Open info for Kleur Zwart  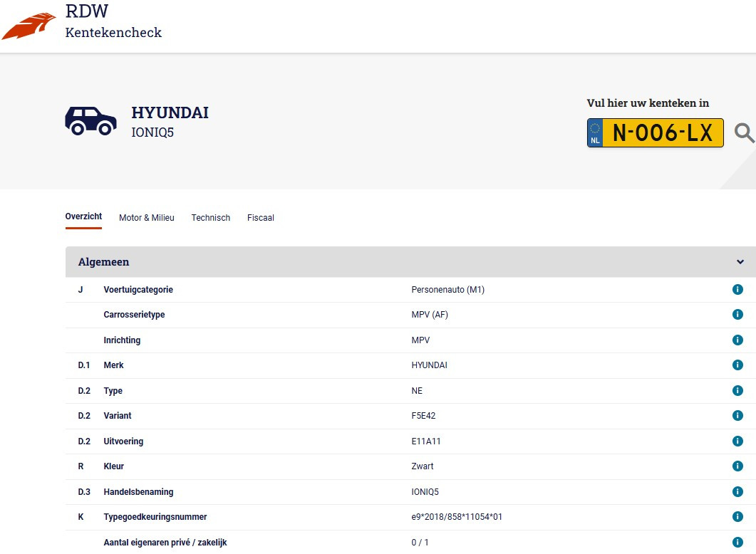(x=737, y=466)
